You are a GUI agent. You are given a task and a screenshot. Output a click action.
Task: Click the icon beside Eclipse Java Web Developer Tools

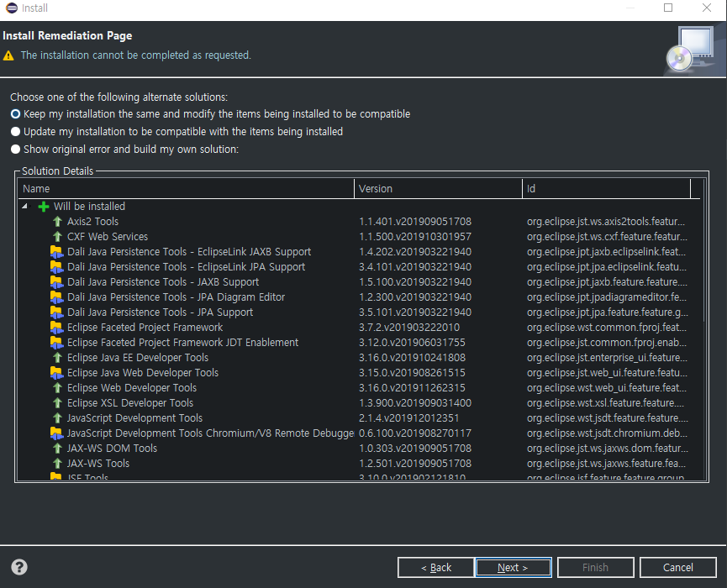point(56,373)
